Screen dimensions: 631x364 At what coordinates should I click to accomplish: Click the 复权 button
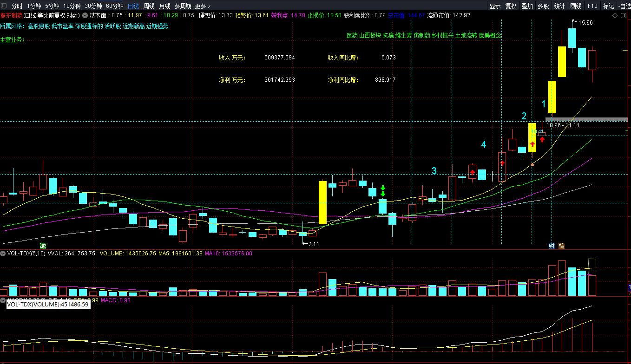tap(511, 6)
